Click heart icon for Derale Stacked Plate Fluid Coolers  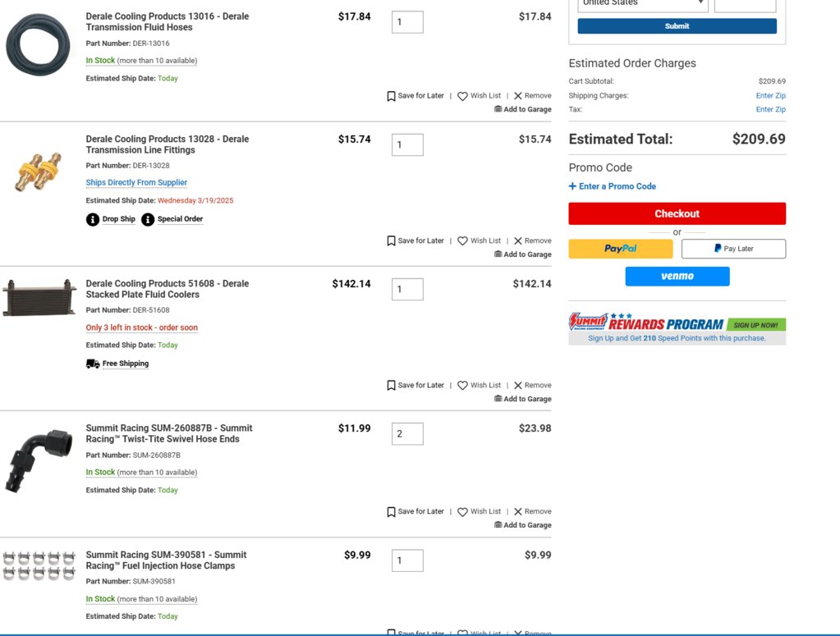point(462,386)
